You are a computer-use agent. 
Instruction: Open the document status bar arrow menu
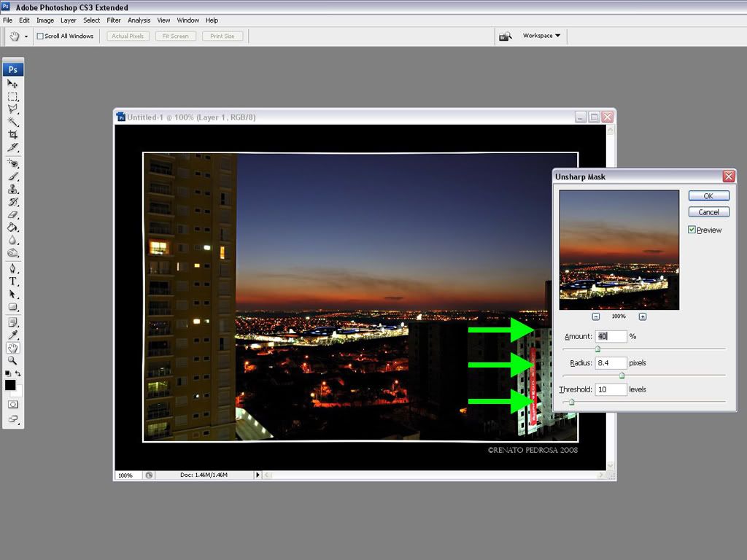click(x=258, y=475)
